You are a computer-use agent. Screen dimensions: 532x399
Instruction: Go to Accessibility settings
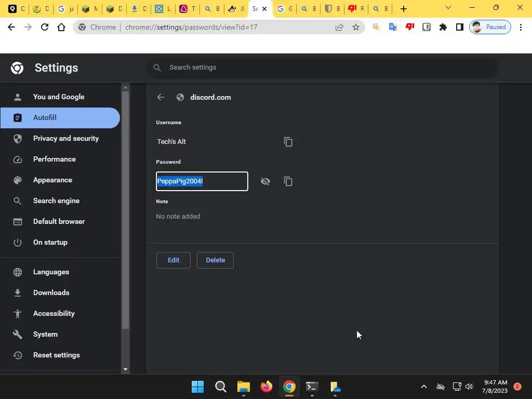click(x=60, y=313)
